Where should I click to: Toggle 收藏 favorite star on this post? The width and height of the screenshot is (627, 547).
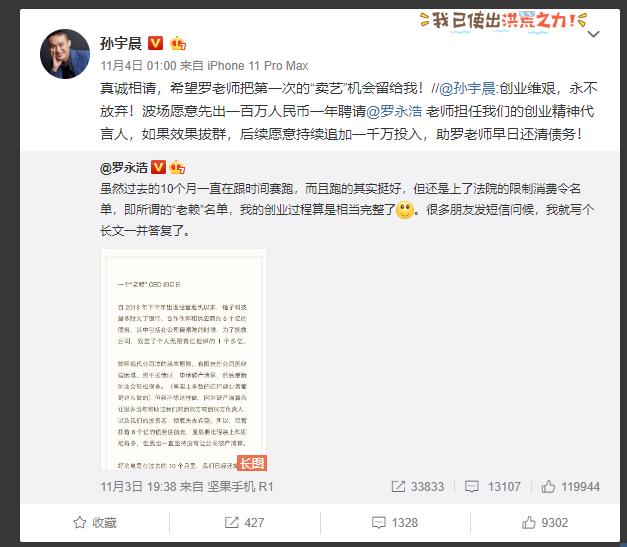click(x=95, y=523)
